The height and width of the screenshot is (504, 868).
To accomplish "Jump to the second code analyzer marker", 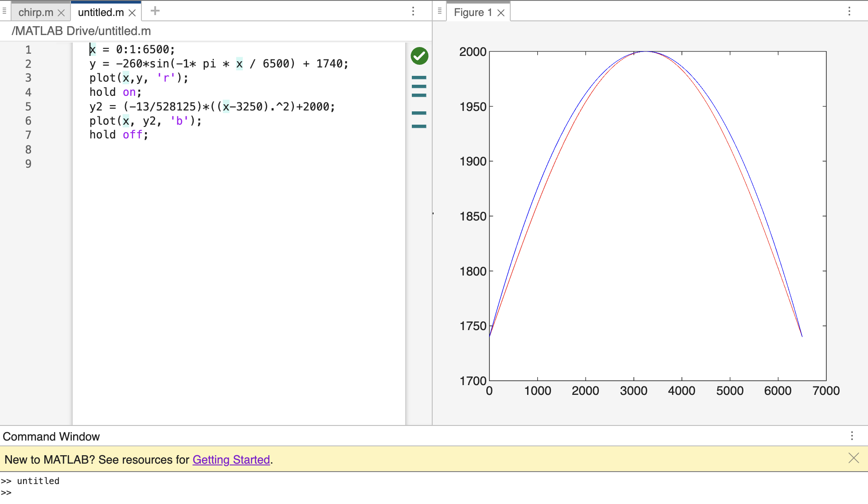I will click(x=419, y=87).
